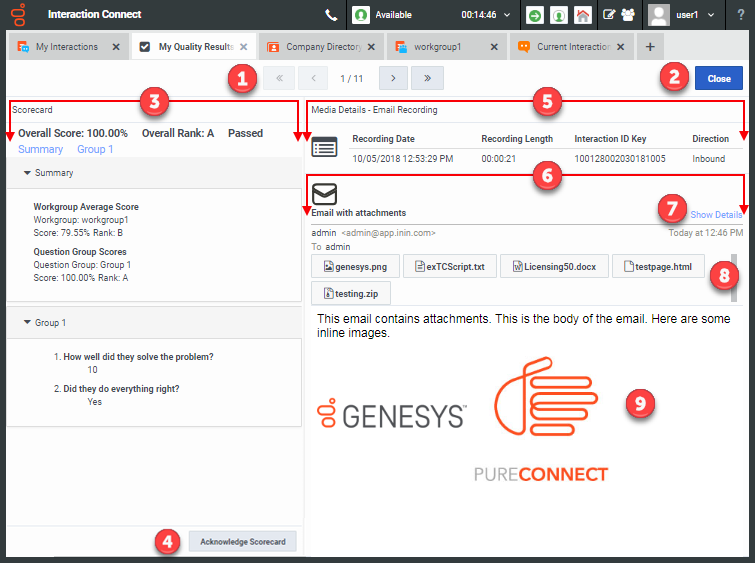Collapse the Group 1 section

click(x=28, y=323)
